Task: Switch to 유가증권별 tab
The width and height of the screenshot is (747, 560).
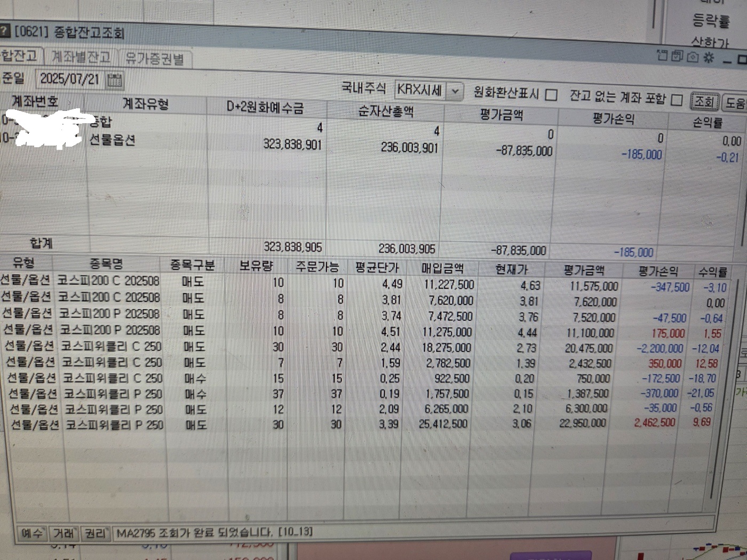Action: [x=154, y=59]
